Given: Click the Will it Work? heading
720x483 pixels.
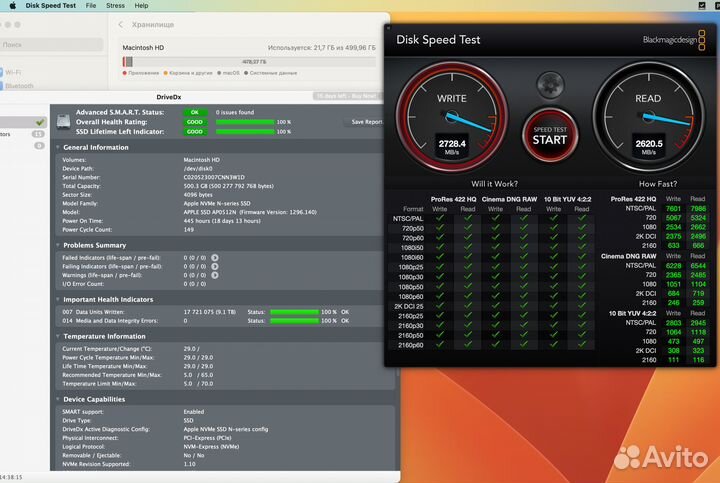Looking at the screenshot, I should coord(494,184).
